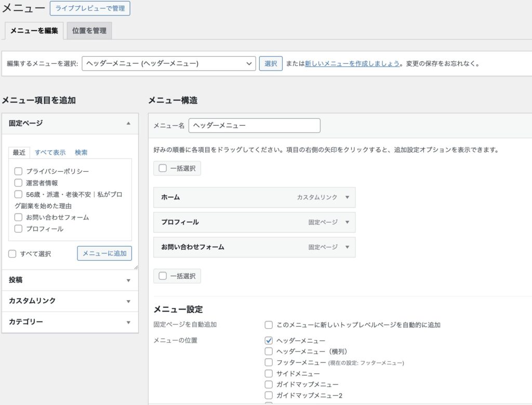Click inside the メニュー名 input field
Image resolution: width=532 pixels, height=405 pixels.
click(255, 125)
